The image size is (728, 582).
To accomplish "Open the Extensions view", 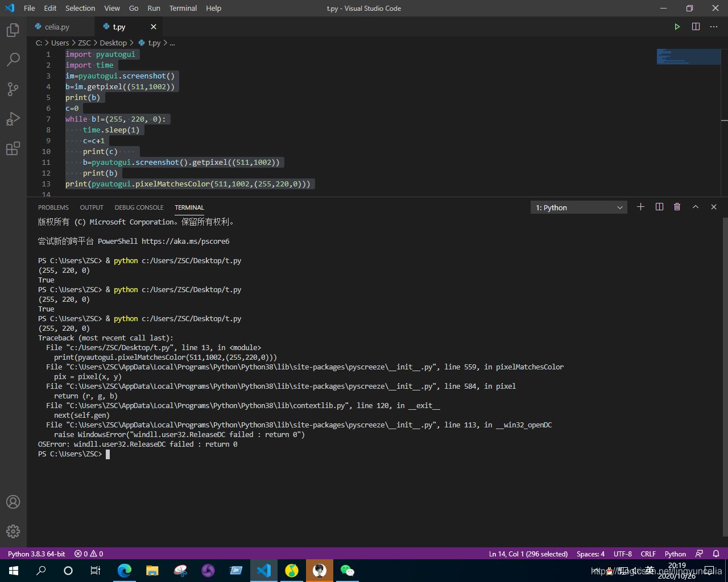I will click(13, 148).
